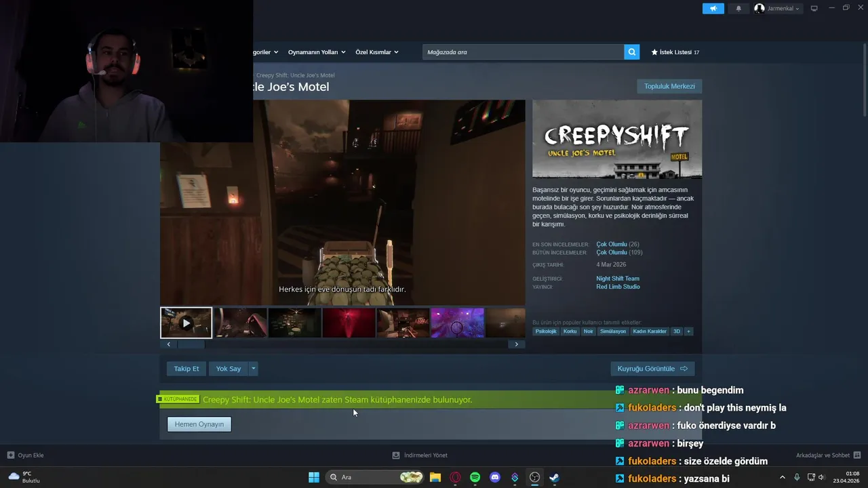Expand the Oynamanın Yolları menu

(x=317, y=52)
